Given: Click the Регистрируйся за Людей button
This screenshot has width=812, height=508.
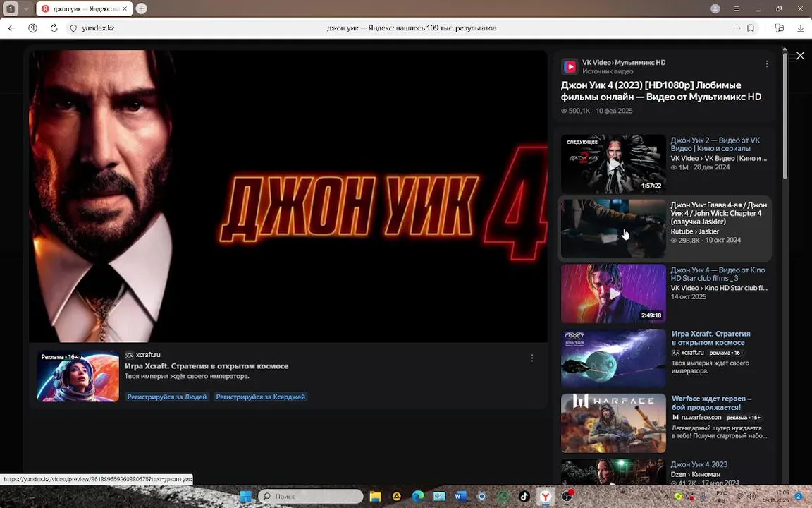Looking at the screenshot, I should click(x=167, y=397).
